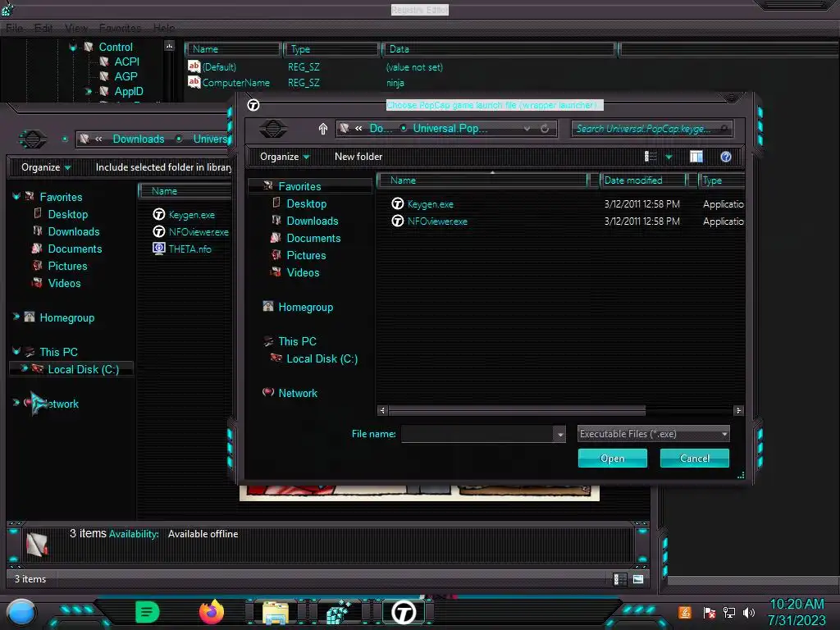Open Help menu in Registry Editor

pyautogui.click(x=164, y=28)
